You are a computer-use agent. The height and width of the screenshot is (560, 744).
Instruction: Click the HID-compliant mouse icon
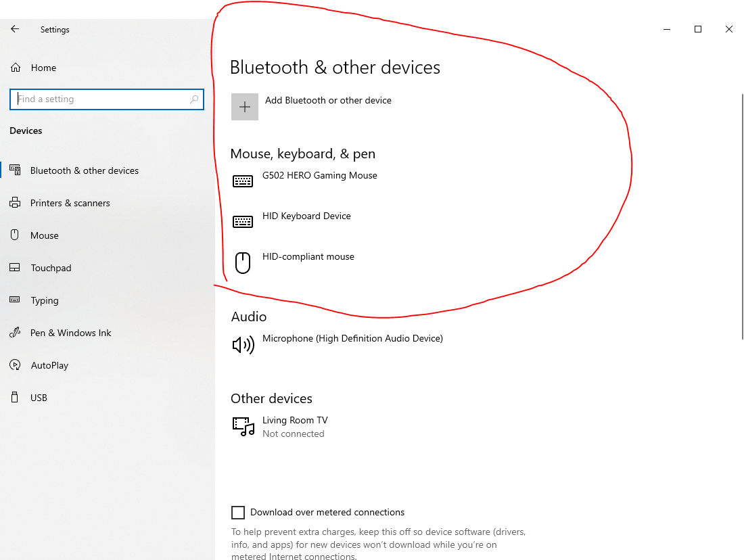pos(243,263)
